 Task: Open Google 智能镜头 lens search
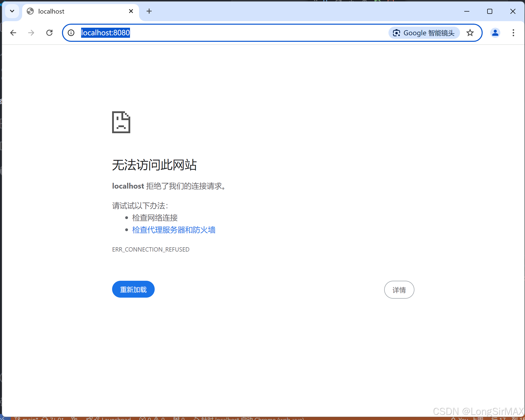point(424,33)
